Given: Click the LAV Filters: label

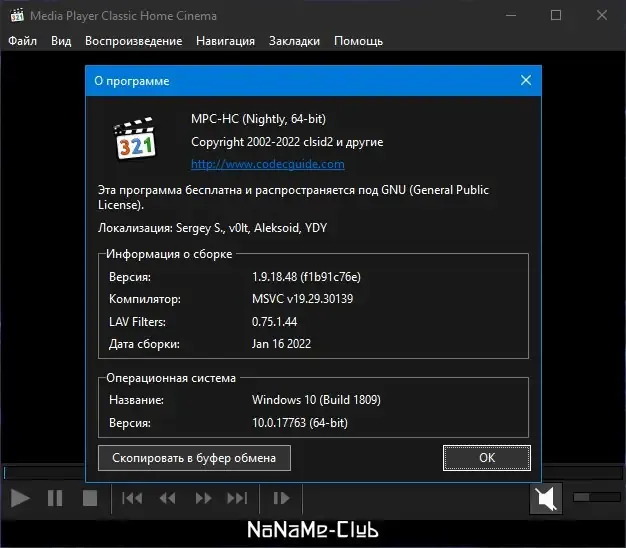Looking at the screenshot, I should click(x=137, y=322).
